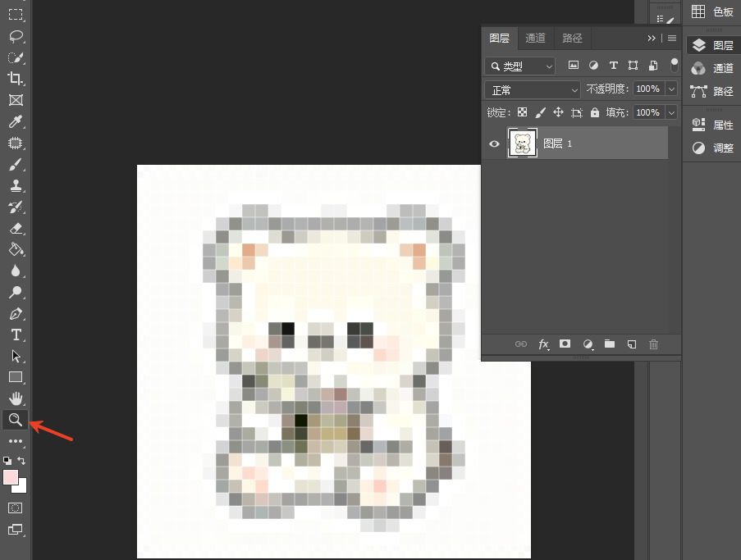Image resolution: width=741 pixels, height=560 pixels.
Task: Lock artboard auto-nesting
Action: (x=577, y=113)
